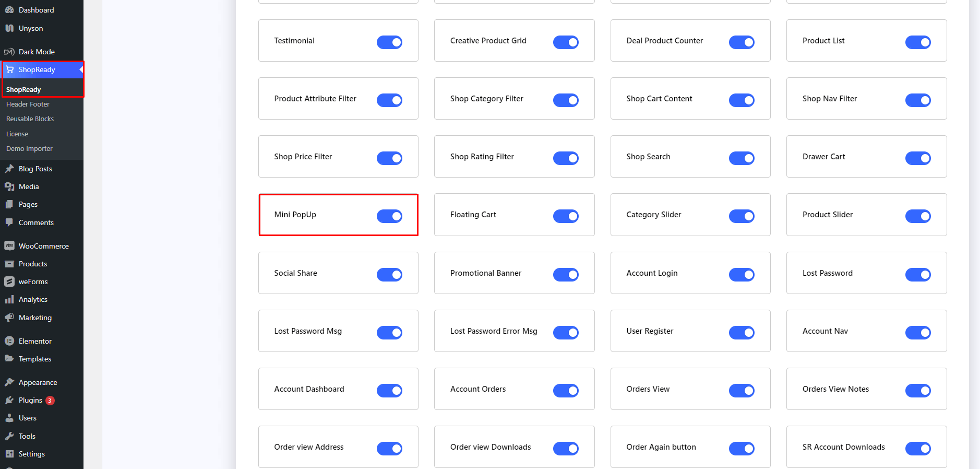Click the Elementor sidebar icon
The width and height of the screenshot is (980, 469).
pyautogui.click(x=9, y=341)
